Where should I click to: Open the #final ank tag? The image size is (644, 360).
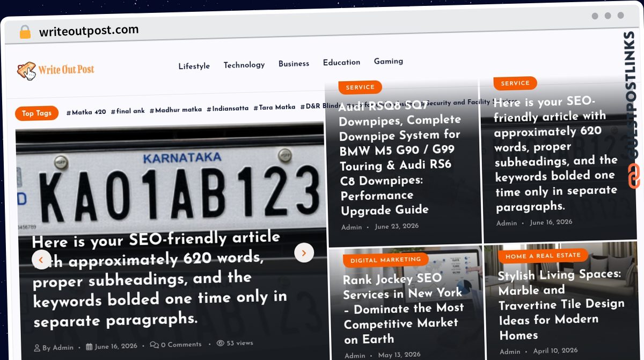[x=128, y=111]
